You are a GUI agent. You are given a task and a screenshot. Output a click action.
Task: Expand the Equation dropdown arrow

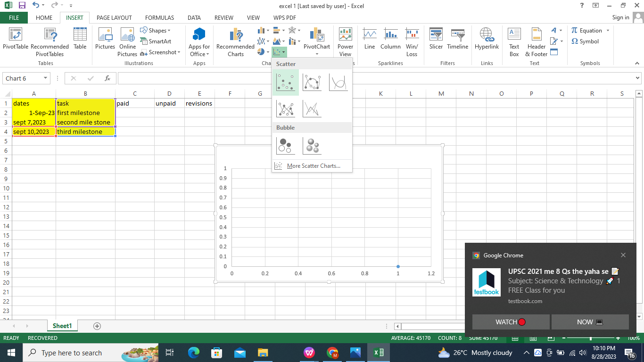[608, 31]
